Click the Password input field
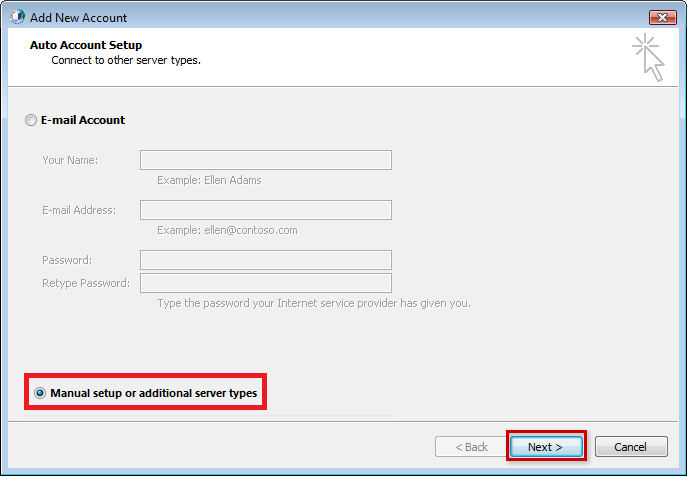Image resolution: width=687 pixels, height=481 pixels. point(266,260)
